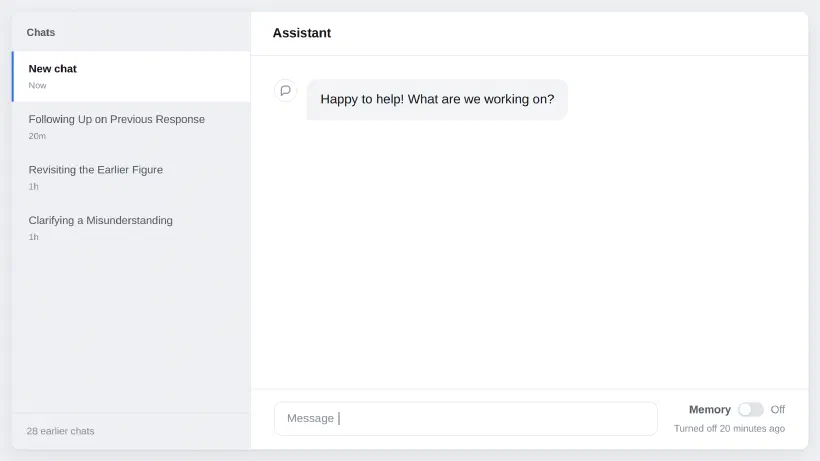This screenshot has width=820, height=461.
Task: Open 'Revisiting the Earlier Figure' chat
Action: [x=131, y=177]
